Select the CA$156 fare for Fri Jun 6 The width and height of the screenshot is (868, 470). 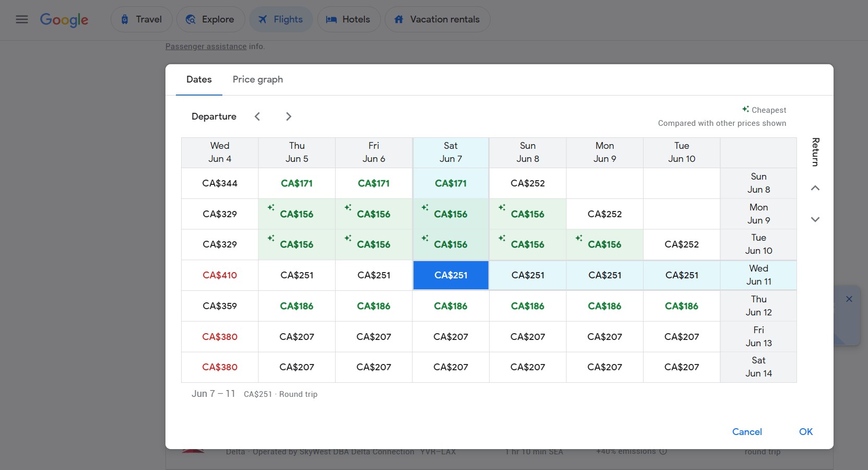coord(374,214)
